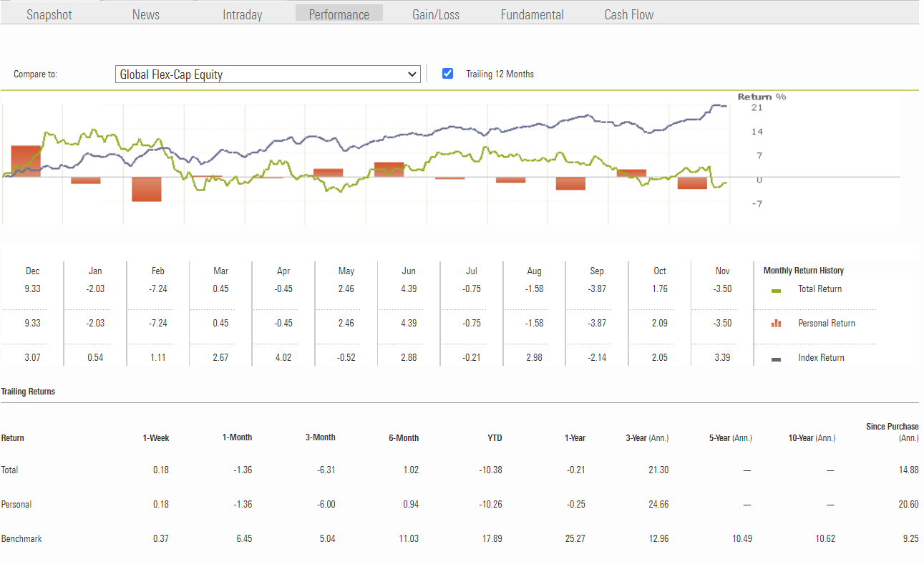Screen dimensions: 924x562
Task: Click the 3-Year (Ann.) column header
Action: tap(647, 438)
